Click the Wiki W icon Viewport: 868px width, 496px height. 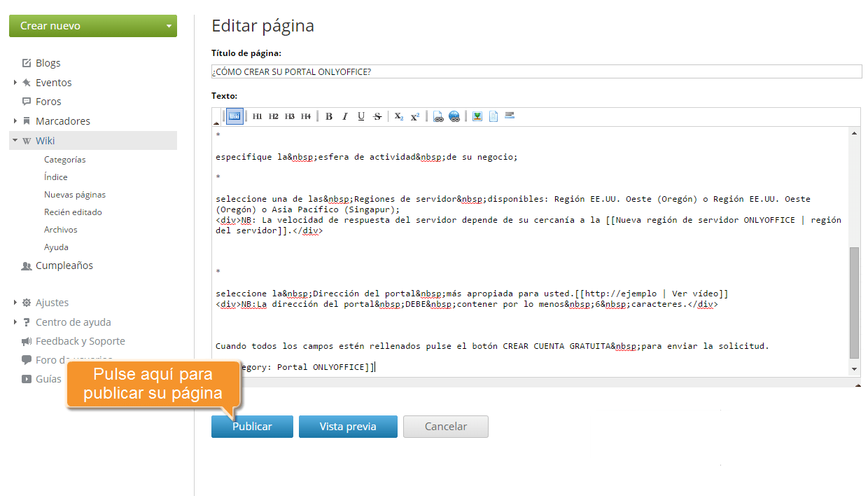(x=27, y=141)
